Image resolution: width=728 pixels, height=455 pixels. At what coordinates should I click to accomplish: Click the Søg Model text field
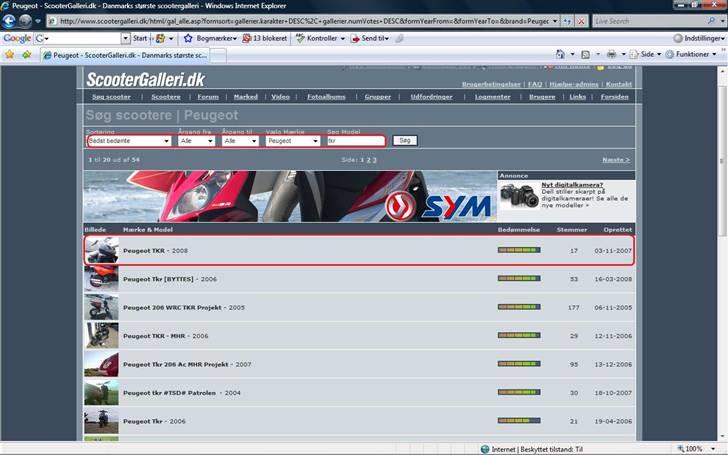[356, 141]
